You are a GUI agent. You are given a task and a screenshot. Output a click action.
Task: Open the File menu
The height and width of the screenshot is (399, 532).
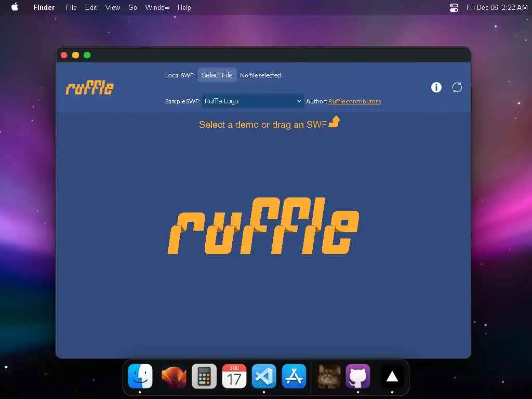[x=71, y=7]
